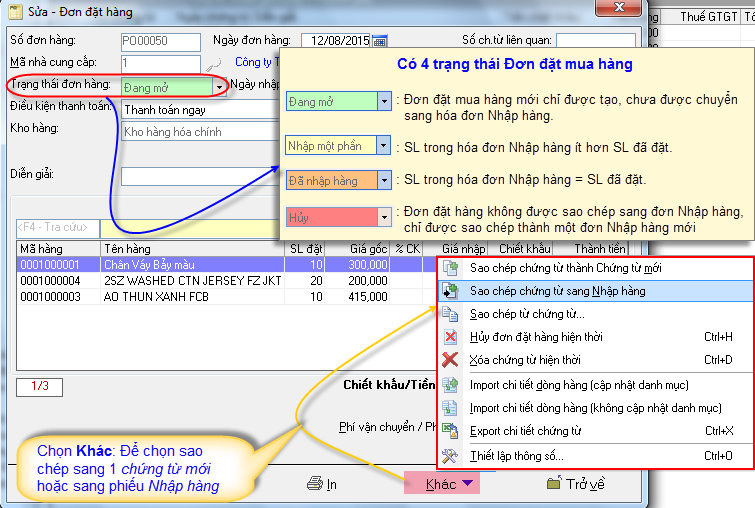Image resolution: width=755 pixels, height=508 pixels.
Task: Click the folder icon beside Trở về
Action: tap(553, 484)
